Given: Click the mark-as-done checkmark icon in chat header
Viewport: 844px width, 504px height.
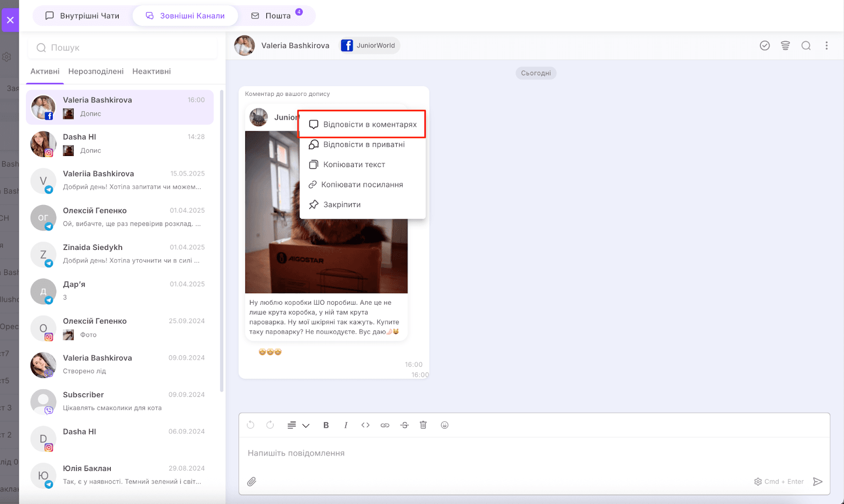Looking at the screenshot, I should (764, 46).
